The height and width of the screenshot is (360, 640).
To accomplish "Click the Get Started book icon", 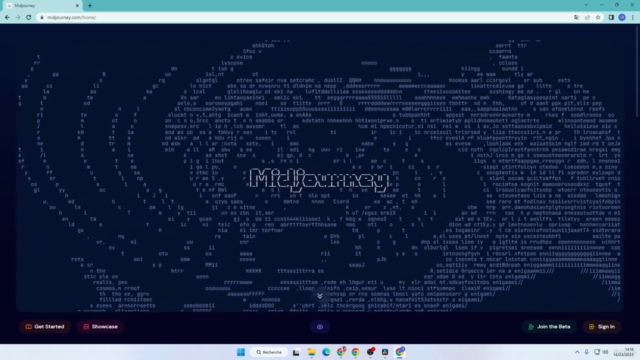I will pos(29,327).
